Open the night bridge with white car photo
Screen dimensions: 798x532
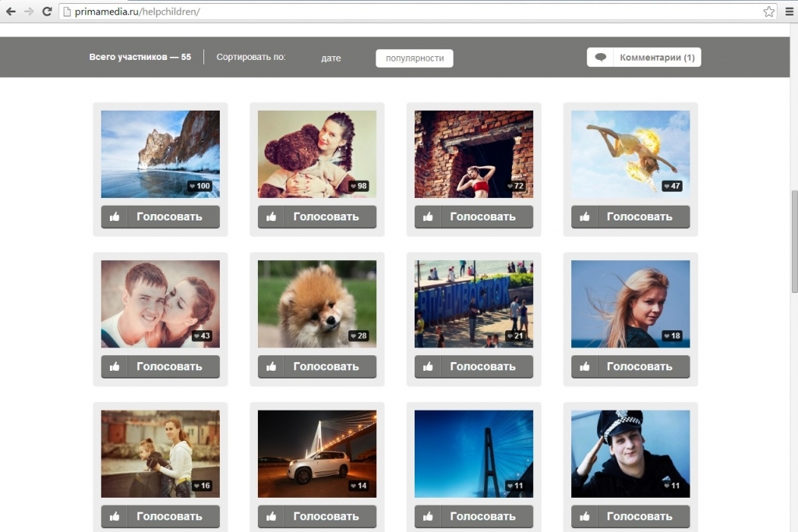316,452
